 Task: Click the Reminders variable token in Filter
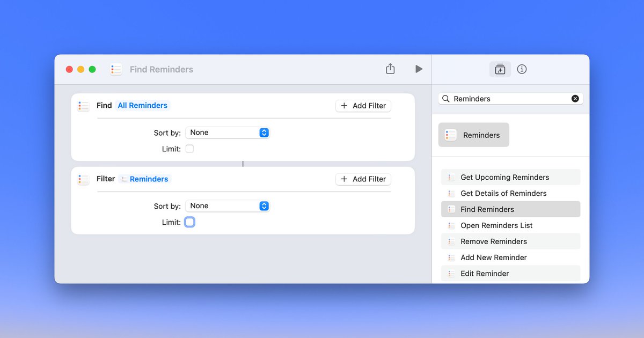(x=144, y=179)
